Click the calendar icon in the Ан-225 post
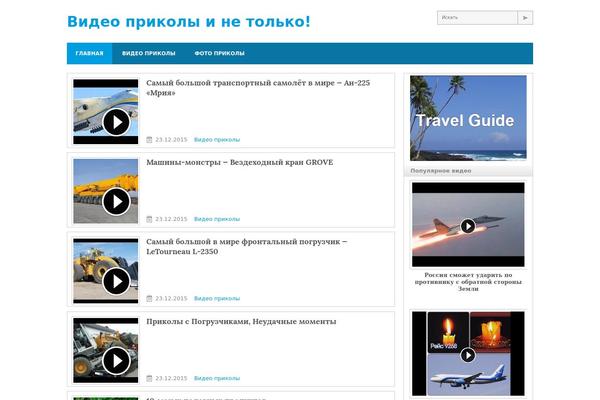 (149, 140)
